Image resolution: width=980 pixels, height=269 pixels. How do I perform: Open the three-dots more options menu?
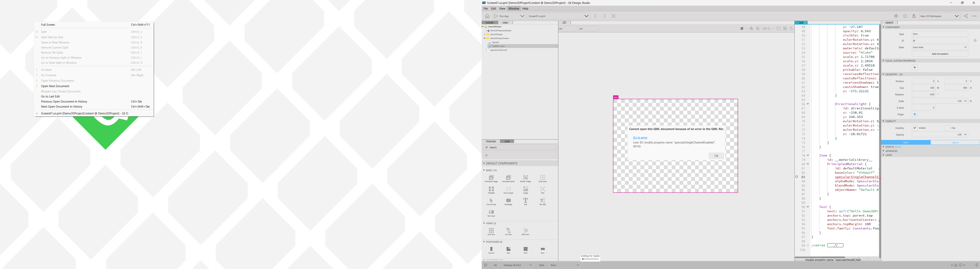coord(974,16)
